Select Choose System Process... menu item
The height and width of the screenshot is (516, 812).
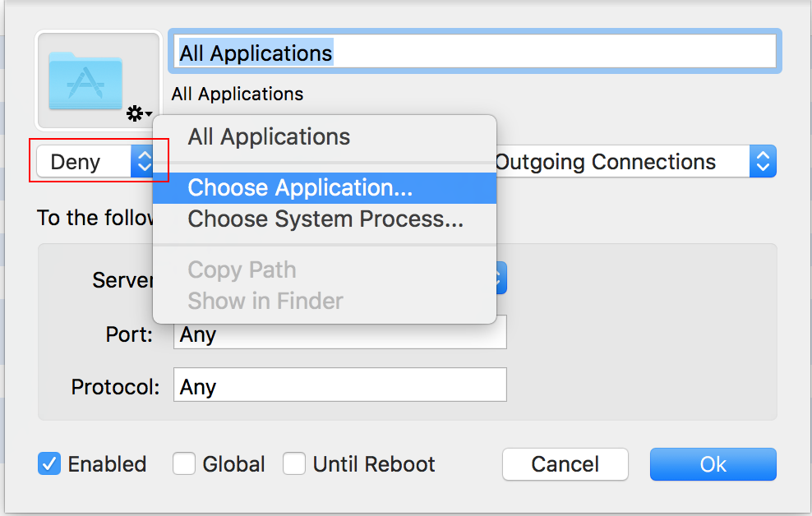point(325,219)
